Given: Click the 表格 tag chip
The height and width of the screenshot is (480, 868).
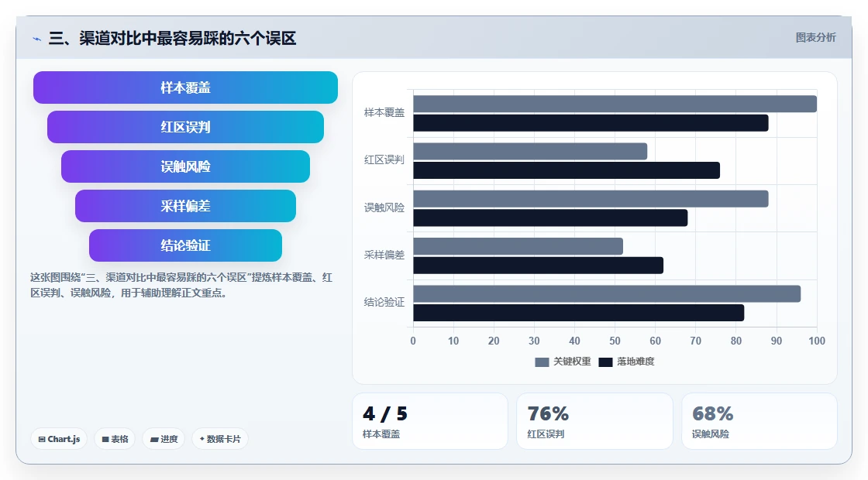Looking at the screenshot, I should point(115,439).
